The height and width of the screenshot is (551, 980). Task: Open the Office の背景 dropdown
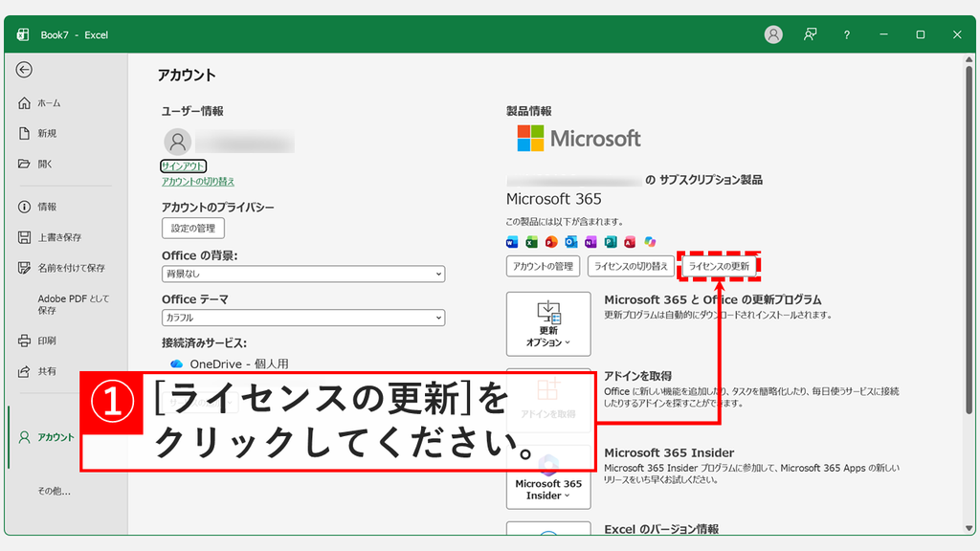pyautogui.click(x=303, y=274)
